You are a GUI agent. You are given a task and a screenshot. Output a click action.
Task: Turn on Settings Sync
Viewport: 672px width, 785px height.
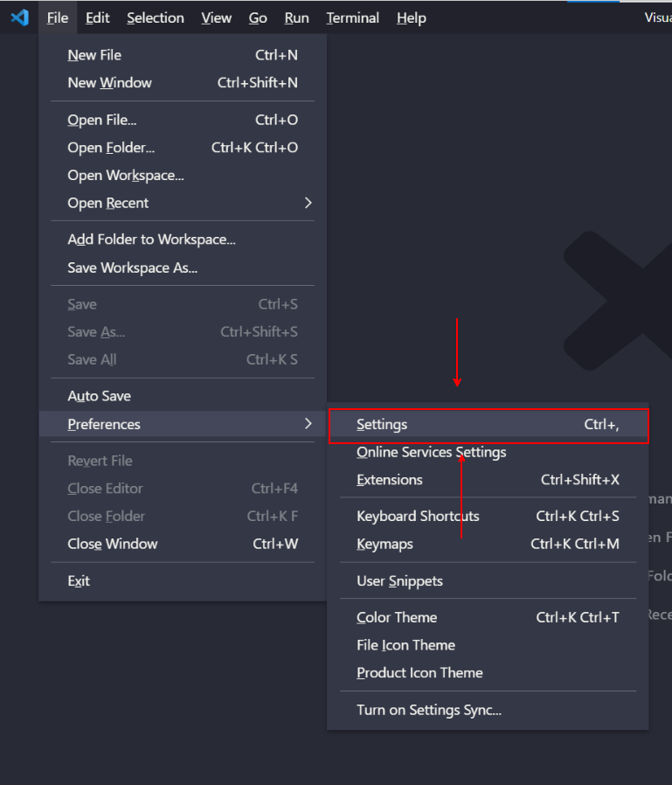point(427,710)
